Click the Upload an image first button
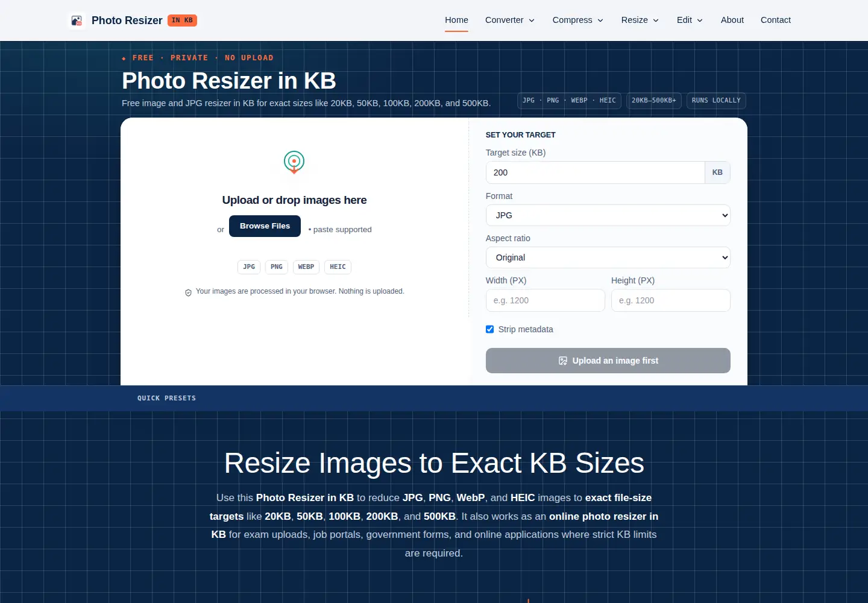 (608, 361)
